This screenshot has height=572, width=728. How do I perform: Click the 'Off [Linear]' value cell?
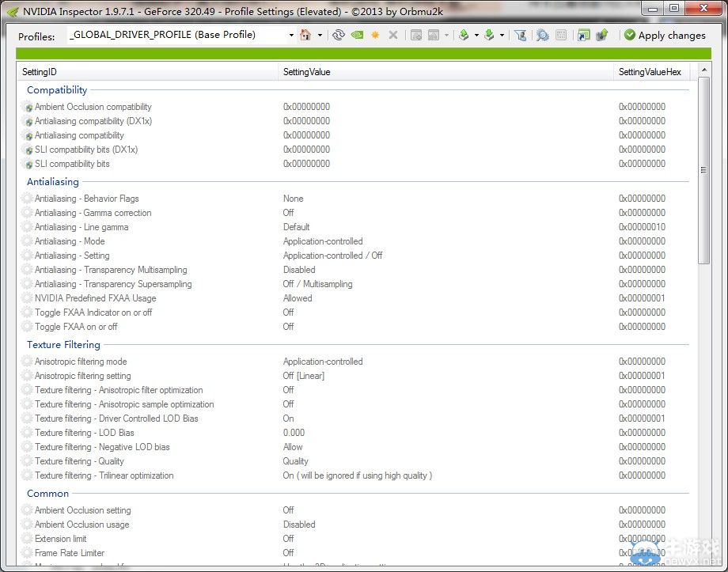[x=304, y=376]
